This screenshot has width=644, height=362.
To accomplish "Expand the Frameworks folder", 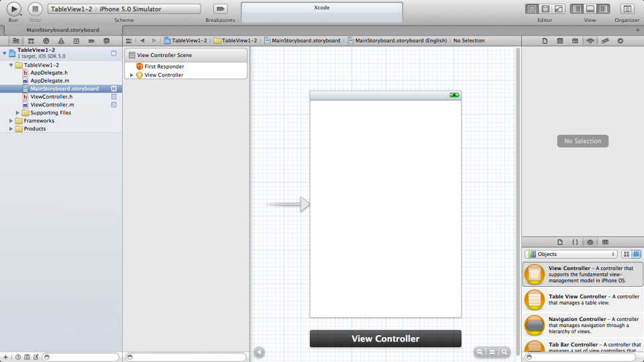I will click(11, 120).
